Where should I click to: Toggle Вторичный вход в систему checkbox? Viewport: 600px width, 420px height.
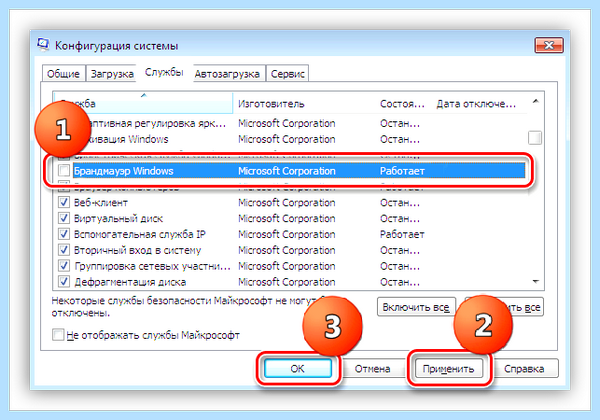pos(64,250)
